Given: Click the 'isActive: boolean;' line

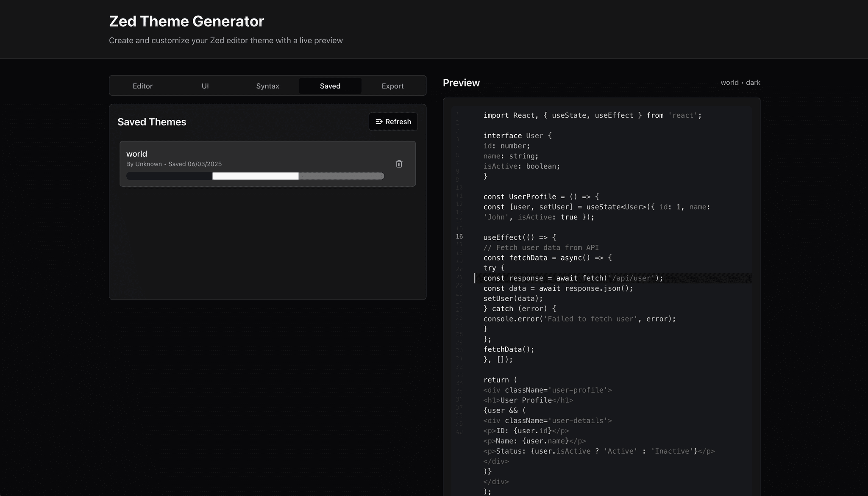Looking at the screenshot, I should (x=522, y=166).
